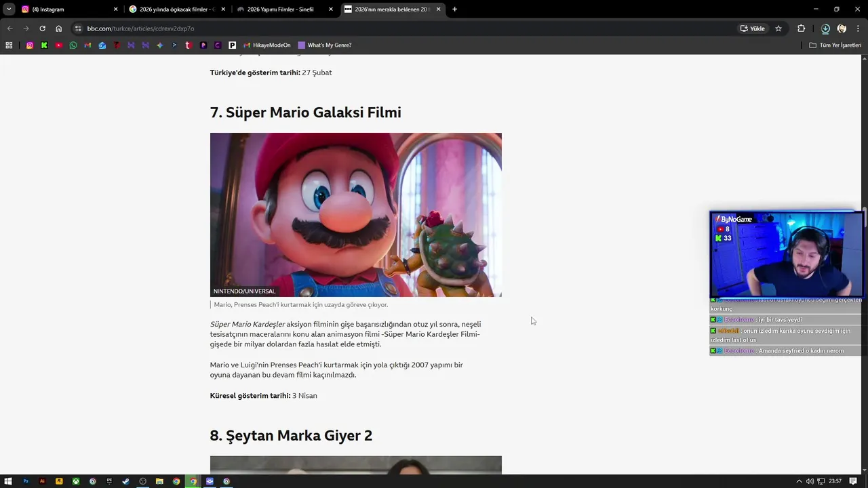Close the Instagram tab
This screenshot has height=488, width=868.
(x=115, y=9)
